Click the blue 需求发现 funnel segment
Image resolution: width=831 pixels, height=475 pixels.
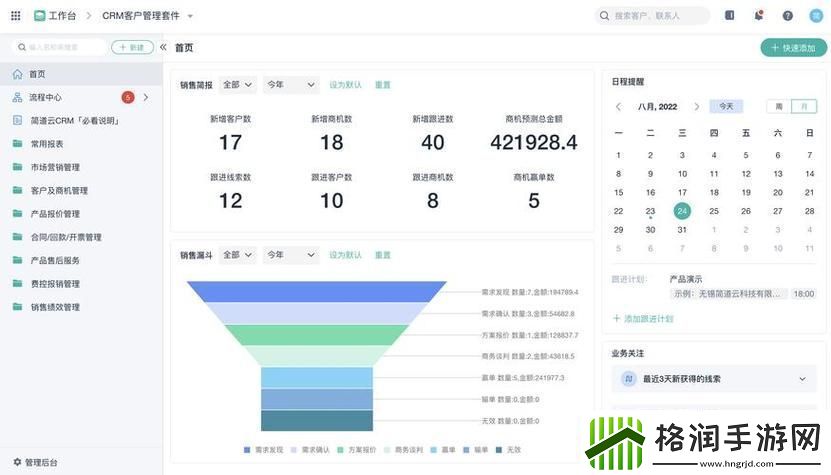point(317,292)
